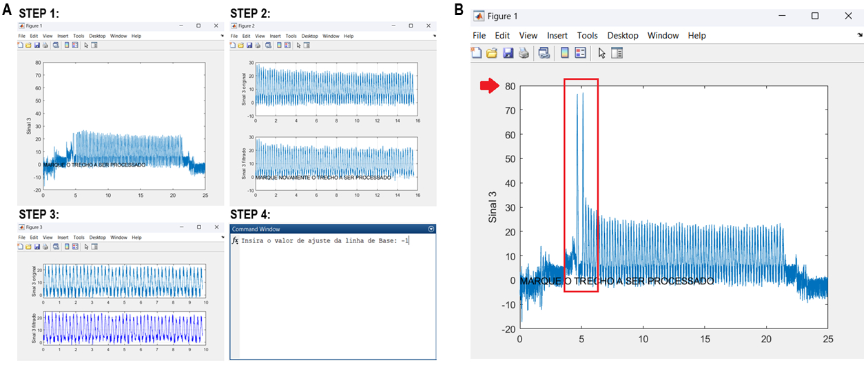Open Help menu in panel B figure
This screenshot has width=868, height=365.
click(x=696, y=35)
